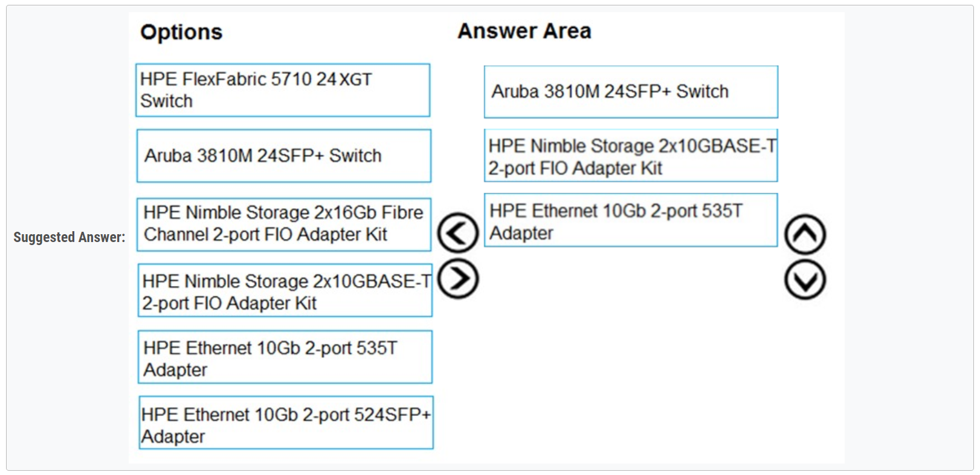
Task: Select 2x10GBASE-T FIO Adapter Kit in Options list
Action: (285, 291)
